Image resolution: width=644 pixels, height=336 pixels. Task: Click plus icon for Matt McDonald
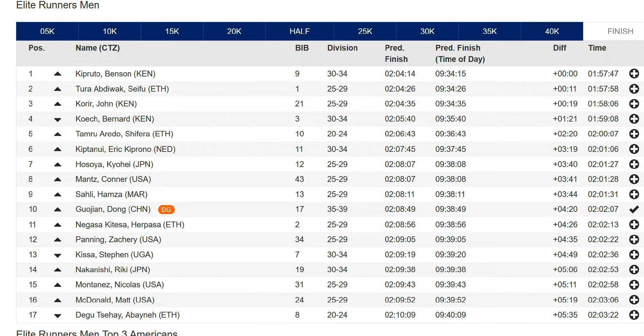pyautogui.click(x=634, y=300)
